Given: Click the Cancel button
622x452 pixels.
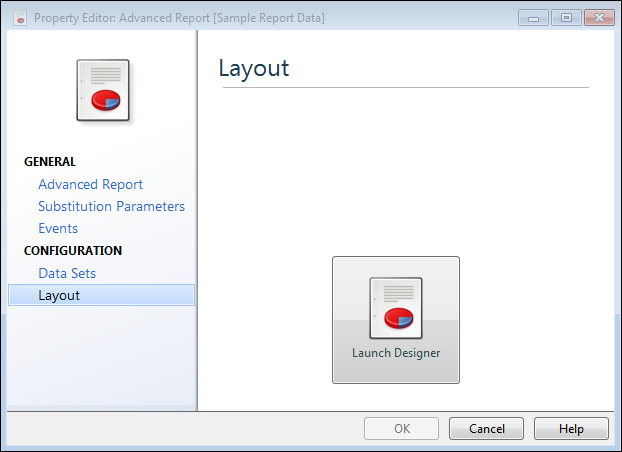Looking at the screenshot, I should tap(486, 429).
